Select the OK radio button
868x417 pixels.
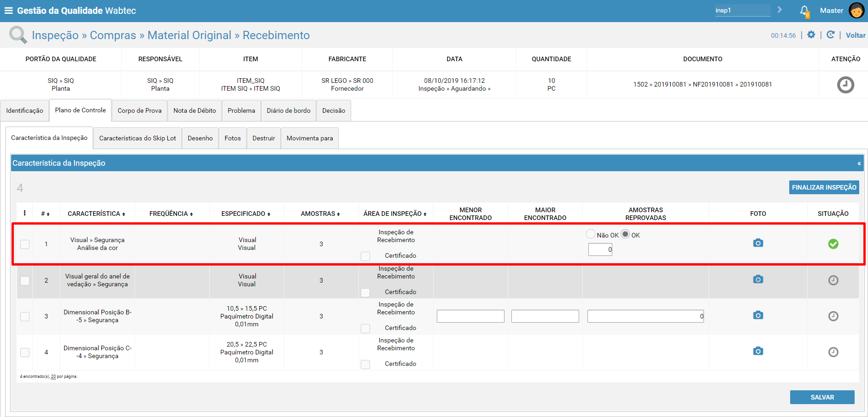(x=625, y=234)
